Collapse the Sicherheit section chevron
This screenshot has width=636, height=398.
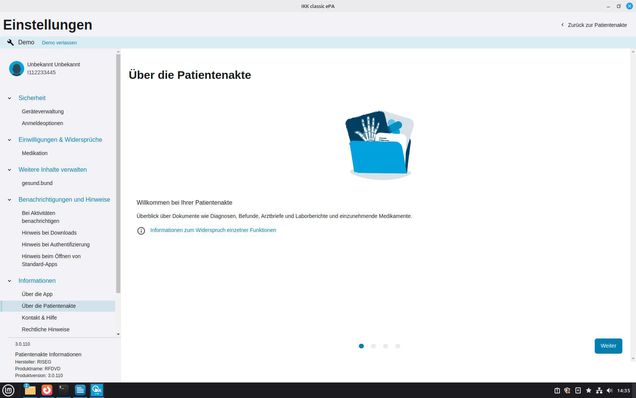click(x=9, y=98)
